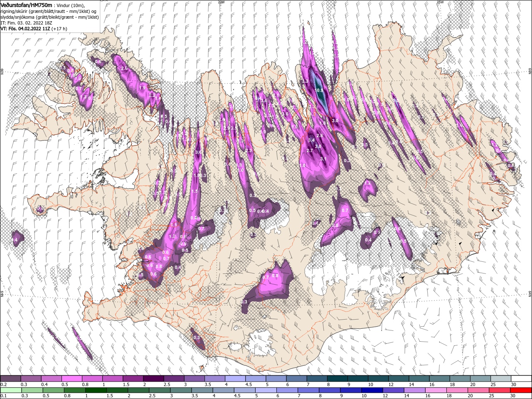
Task: Pick the 20 grey-teal swatch in top legend
Action: click(480, 379)
